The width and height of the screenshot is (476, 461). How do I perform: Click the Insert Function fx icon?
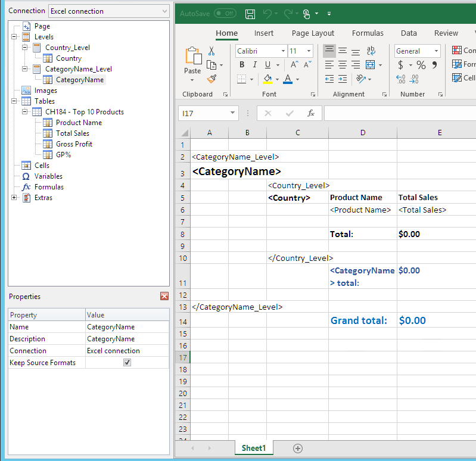click(x=310, y=113)
